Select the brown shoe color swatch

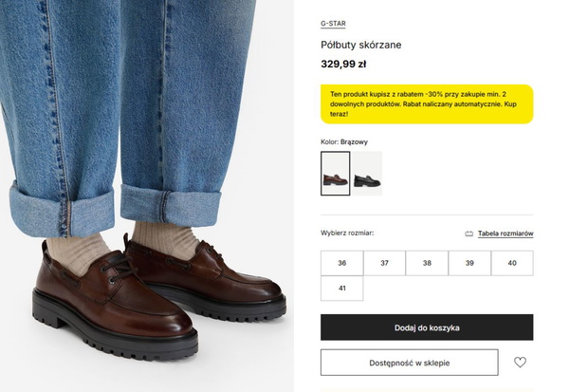pos(335,174)
